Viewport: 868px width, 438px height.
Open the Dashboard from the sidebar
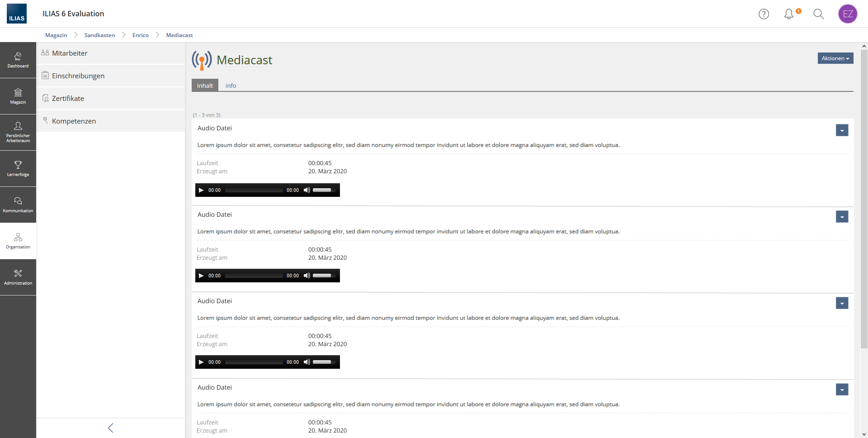pos(18,60)
